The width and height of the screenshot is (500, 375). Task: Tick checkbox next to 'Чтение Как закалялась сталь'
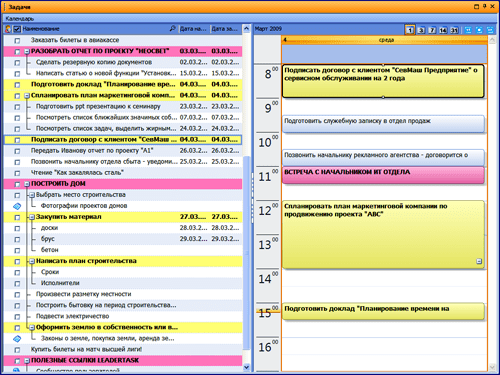[x=17, y=173]
